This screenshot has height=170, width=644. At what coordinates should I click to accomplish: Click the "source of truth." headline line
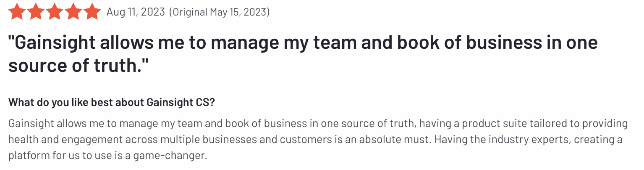click(79, 66)
